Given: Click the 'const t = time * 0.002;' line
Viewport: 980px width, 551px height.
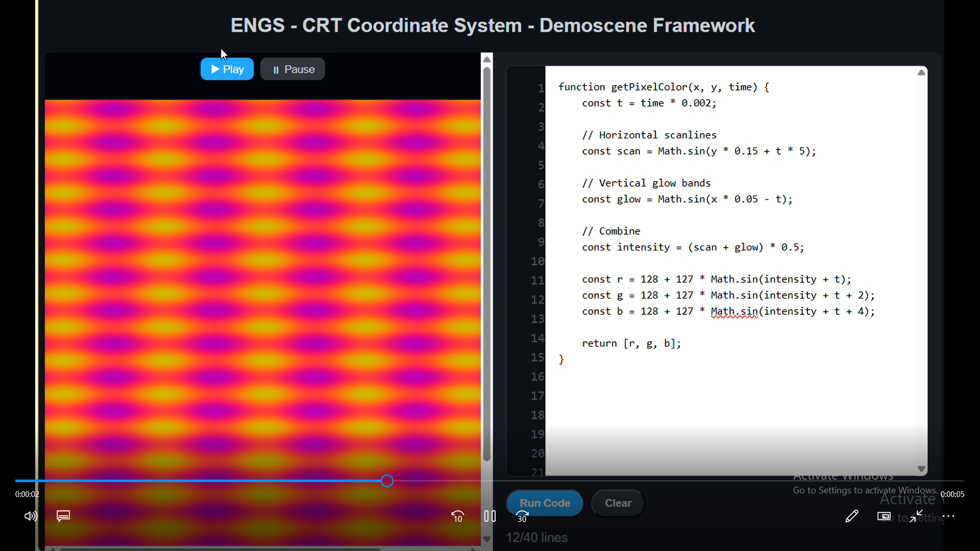Looking at the screenshot, I should click(649, 103).
